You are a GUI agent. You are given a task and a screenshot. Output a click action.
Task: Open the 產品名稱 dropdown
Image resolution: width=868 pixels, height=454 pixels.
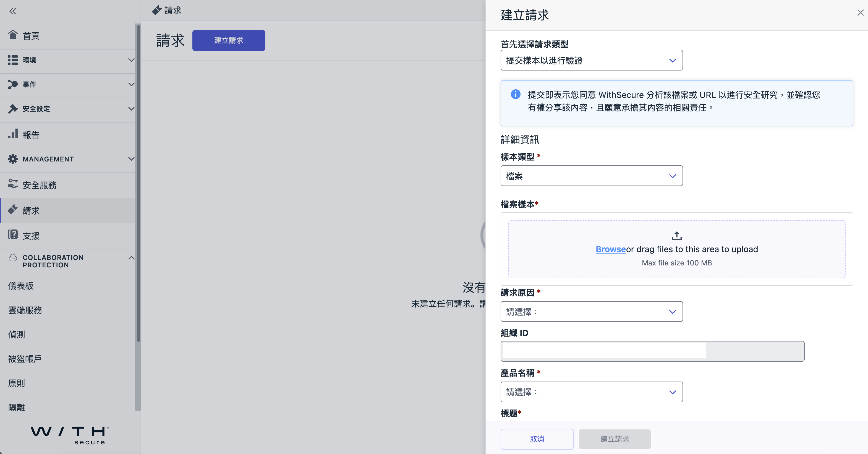[x=591, y=392]
